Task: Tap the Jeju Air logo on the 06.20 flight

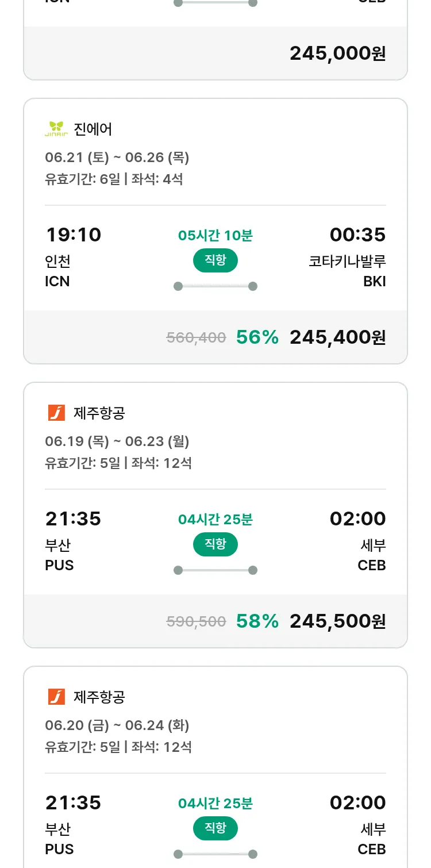Action: (56, 697)
